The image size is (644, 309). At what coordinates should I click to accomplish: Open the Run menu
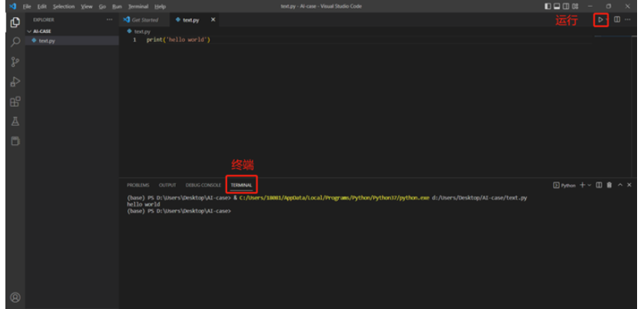[x=117, y=7]
